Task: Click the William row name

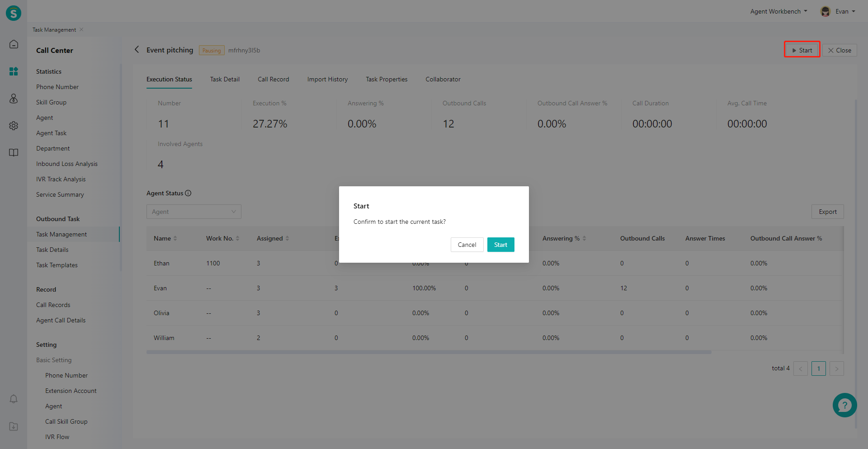Action: click(x=164, y=338)
